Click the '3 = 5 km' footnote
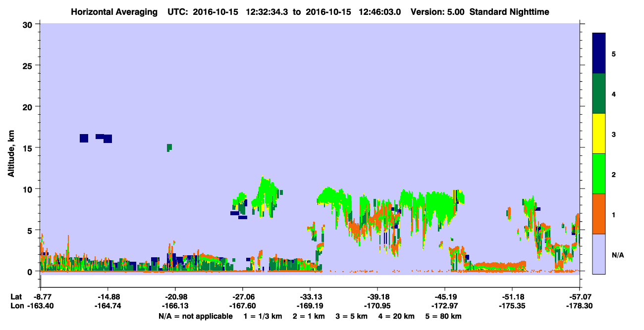This screenshot has width=644, height=330. 352,316
